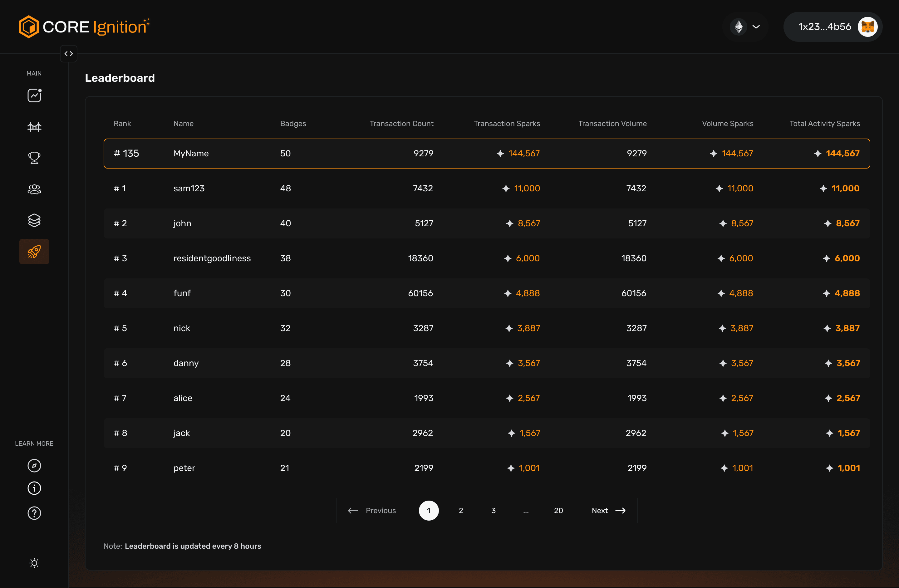Click the spark star beside bold 6,000
Image resolution: width=899 pixels, height=588 pixels.
tap(827, 258)
